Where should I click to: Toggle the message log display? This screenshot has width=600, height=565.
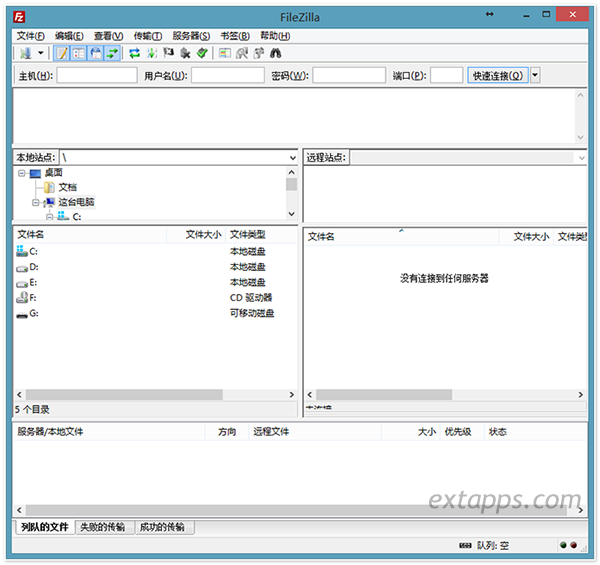62,53
